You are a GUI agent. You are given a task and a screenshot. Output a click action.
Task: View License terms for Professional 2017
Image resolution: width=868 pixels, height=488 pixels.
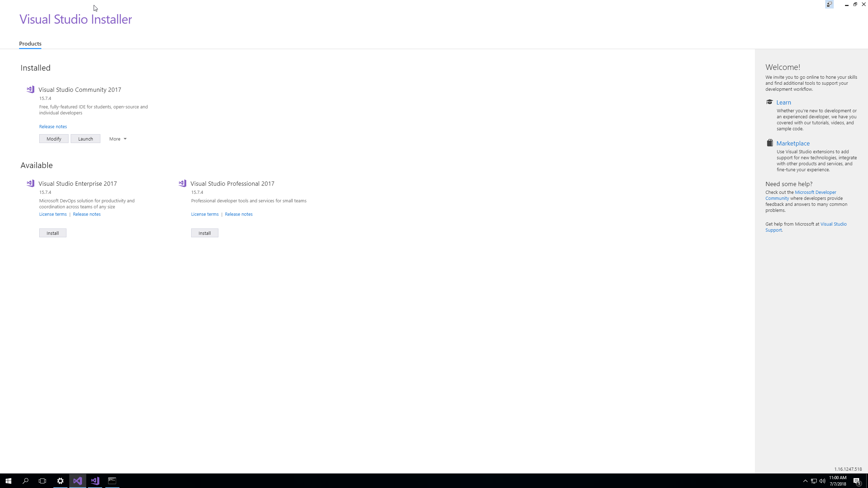click(x=204, y=214)
